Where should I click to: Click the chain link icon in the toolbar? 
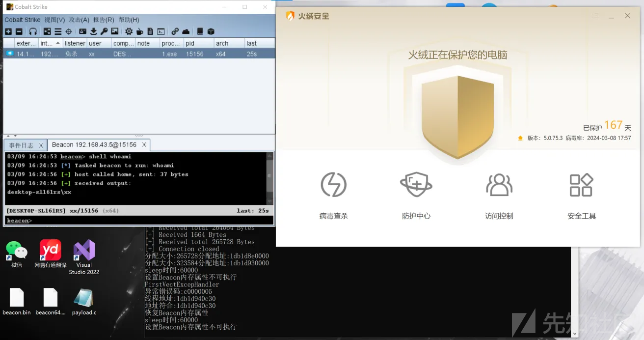pos(175,31)
